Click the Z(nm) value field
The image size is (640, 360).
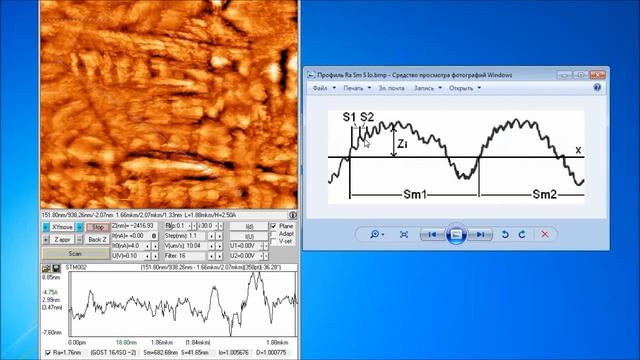pos(135,226)
